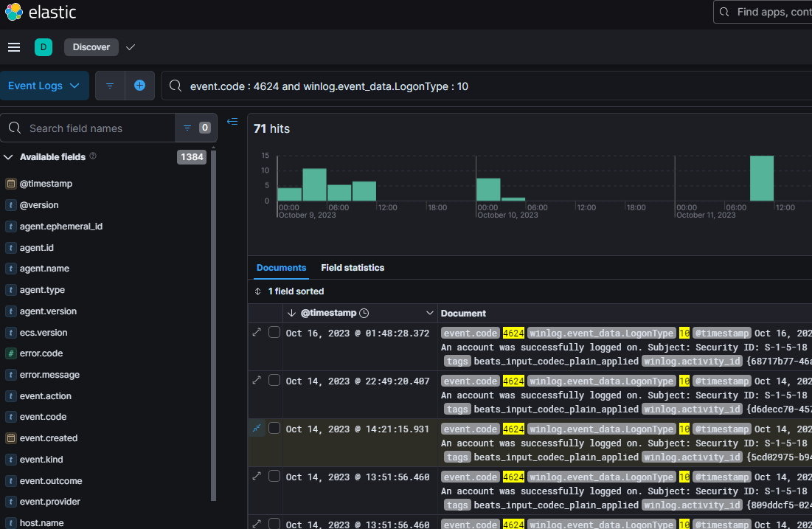The height and width of the screenshot is (529, 812).
Task: Select the Documents tab
Action: point(281,268)
